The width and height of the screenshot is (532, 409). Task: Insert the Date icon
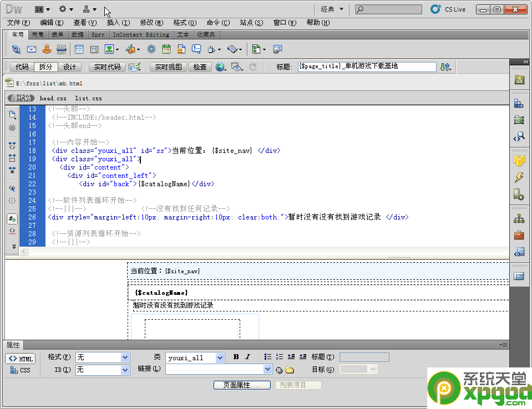pyautogui.click(x=166, y=49)
